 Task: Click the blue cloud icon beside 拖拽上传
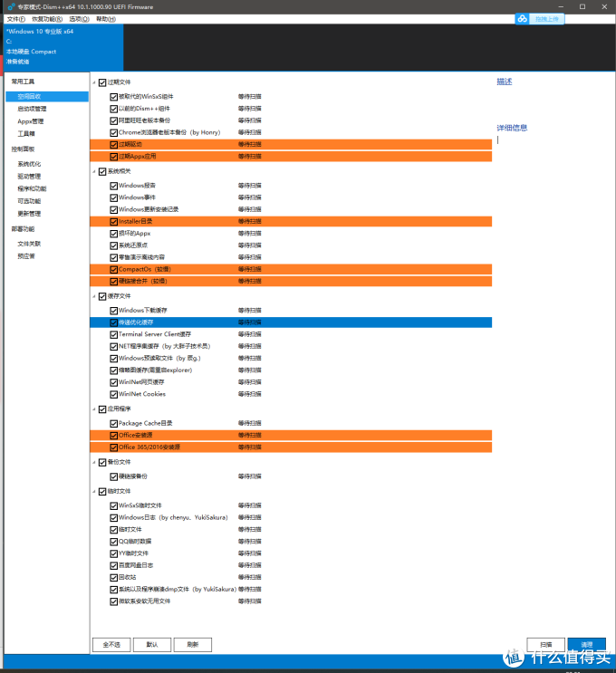click(x=522, y=19)
